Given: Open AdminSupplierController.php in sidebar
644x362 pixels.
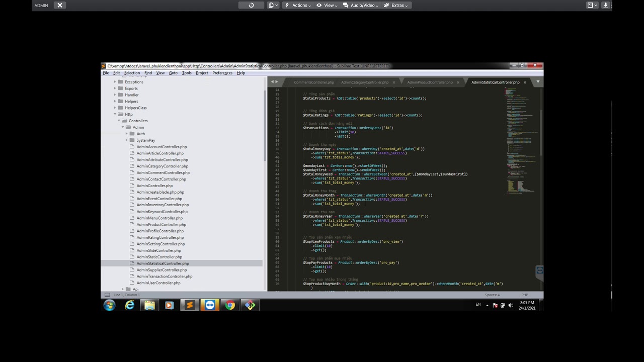Looking at the screenshot, I should click(162, 270).
